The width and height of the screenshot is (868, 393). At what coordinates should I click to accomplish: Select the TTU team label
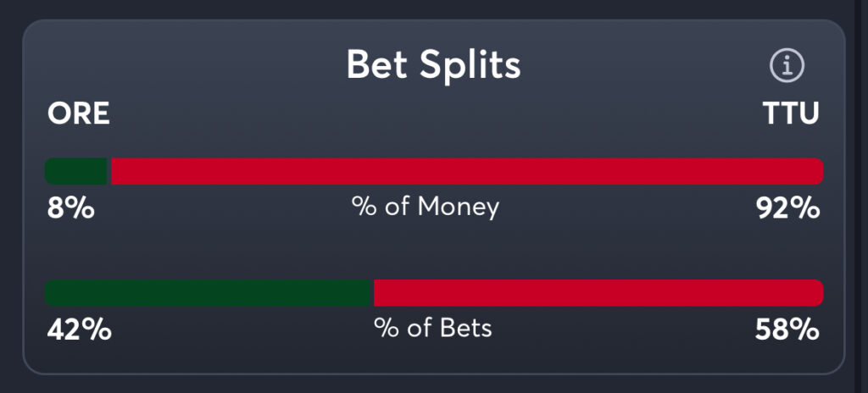point(791,114)
